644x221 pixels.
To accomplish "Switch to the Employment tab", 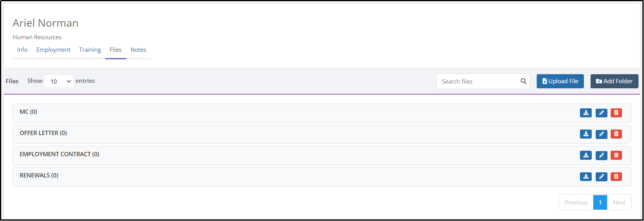I will click(53, 50).
